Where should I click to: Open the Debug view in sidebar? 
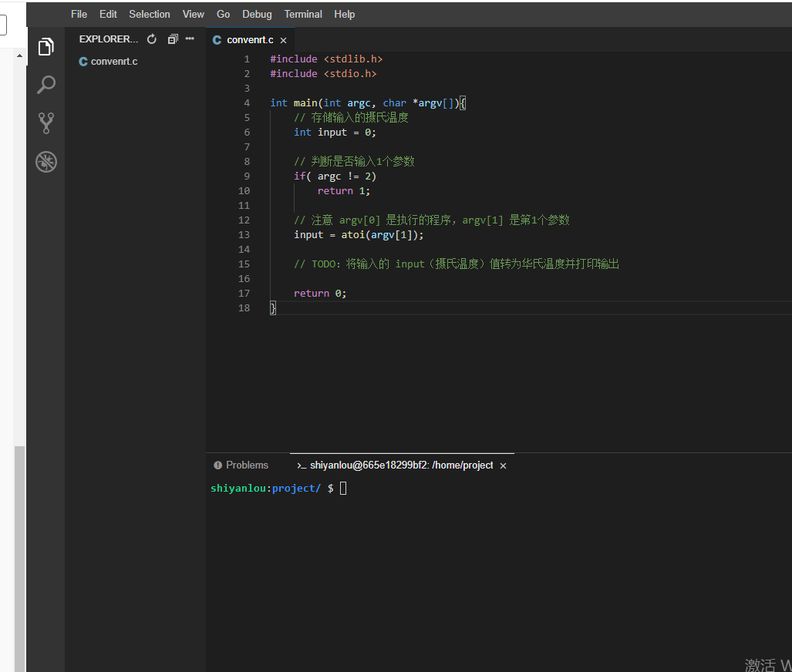pyautogui.click(x=46, y=162)
